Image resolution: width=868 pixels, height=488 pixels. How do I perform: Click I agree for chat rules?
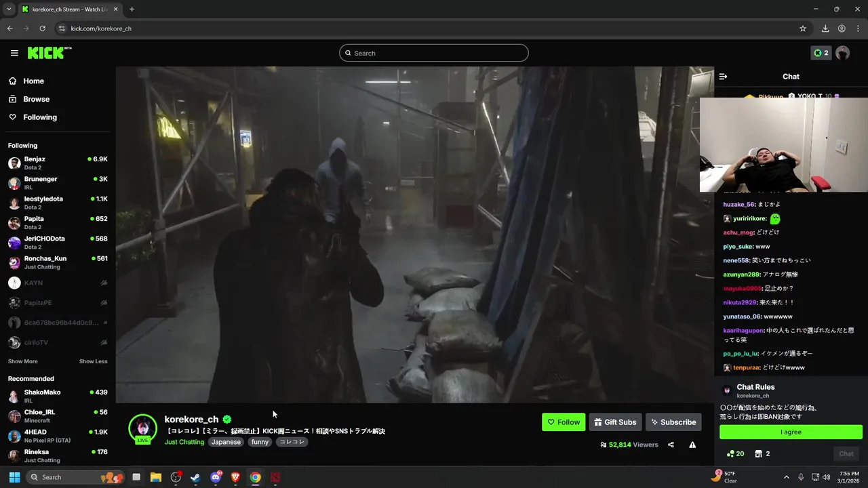[x=791, y=432]
